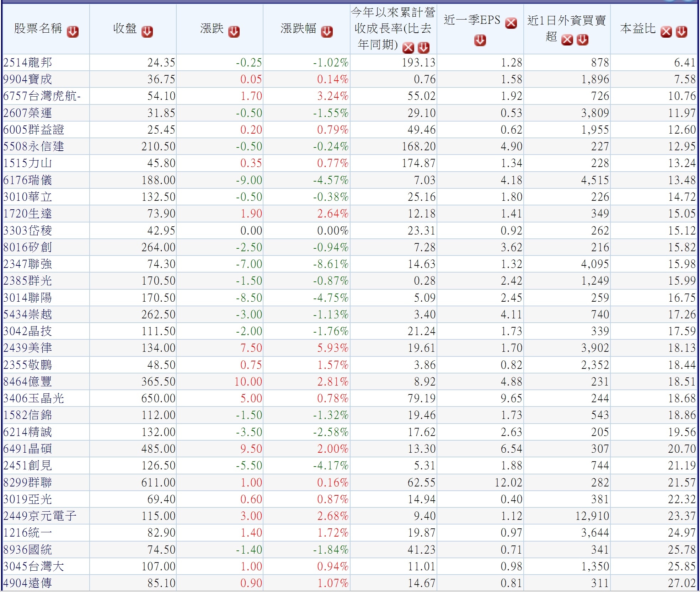
Task: Sort by 本益比 using arrow icon
Action: click(x=681, y=32)
